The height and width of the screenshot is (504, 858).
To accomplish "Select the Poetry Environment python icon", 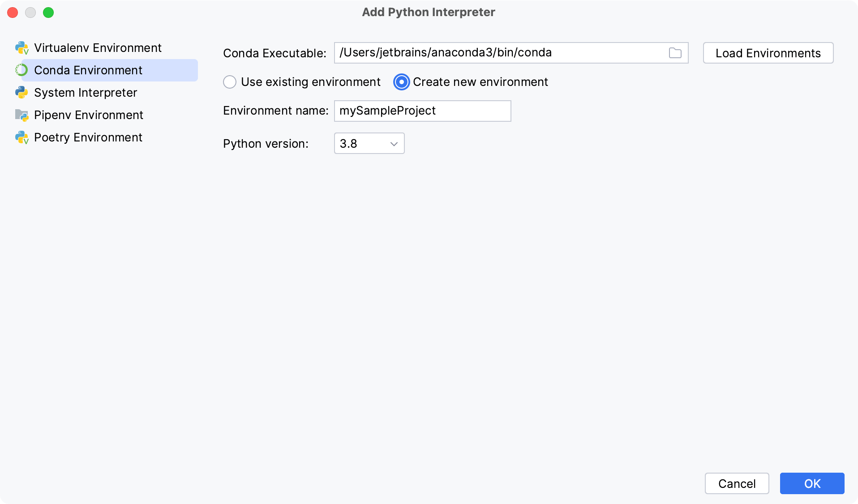I will click(21, 137).
